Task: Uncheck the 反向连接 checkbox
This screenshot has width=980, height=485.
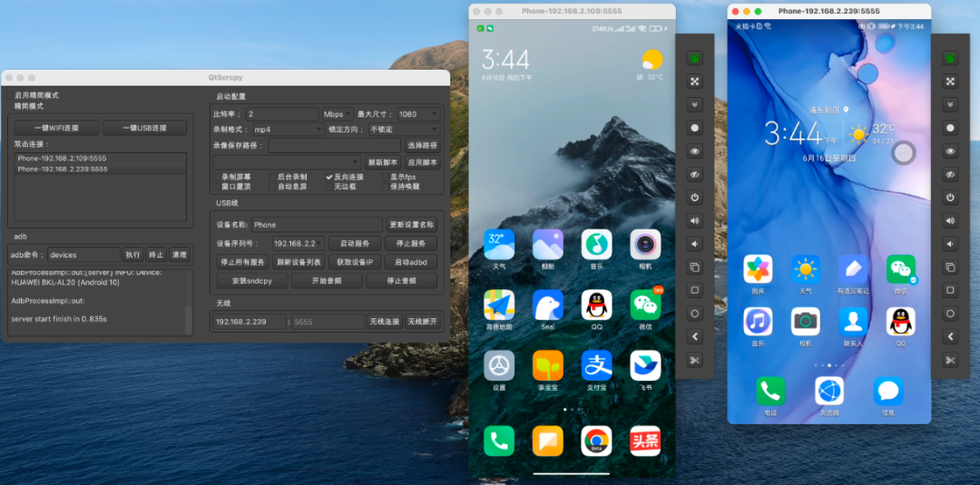Action: (329, 178)
